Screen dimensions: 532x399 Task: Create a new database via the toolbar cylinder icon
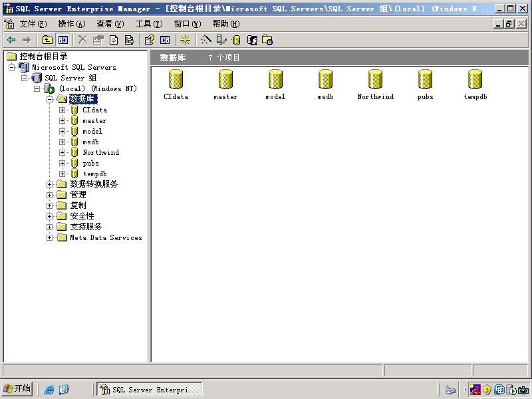point(237,40)
